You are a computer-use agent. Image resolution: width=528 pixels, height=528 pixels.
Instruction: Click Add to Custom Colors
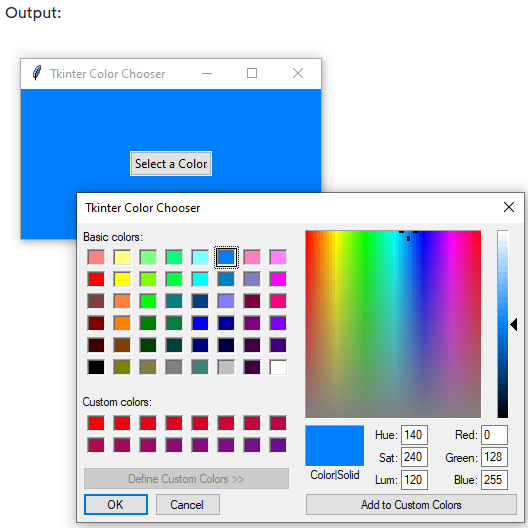click(x=411, y=504)
